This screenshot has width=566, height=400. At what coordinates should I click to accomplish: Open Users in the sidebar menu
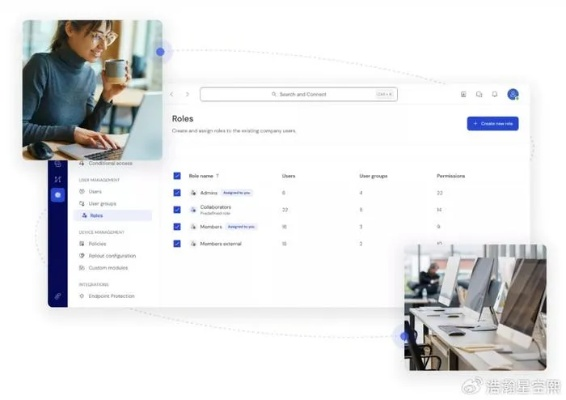pyautogui.click(x=95, y=192)
